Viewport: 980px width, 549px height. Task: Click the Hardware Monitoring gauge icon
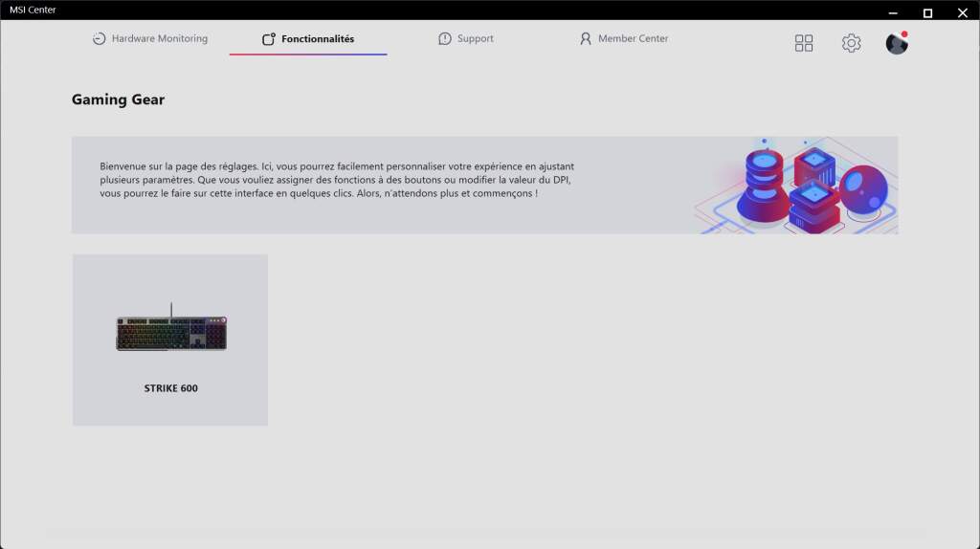click(x=99, y=39)
